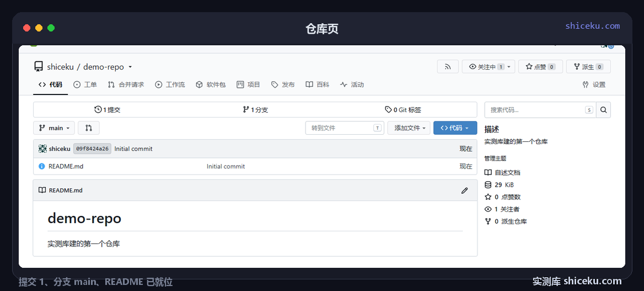Open Initial commit link in README.md row
The height and width of the screenshot is (291, 644).
point(226,166)
